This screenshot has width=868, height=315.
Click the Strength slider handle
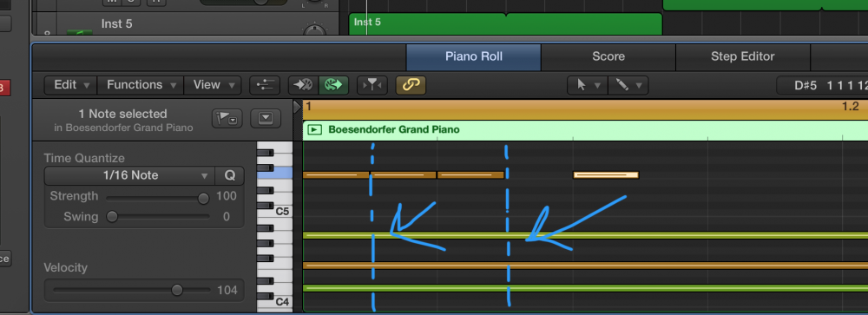pos(204,198)
